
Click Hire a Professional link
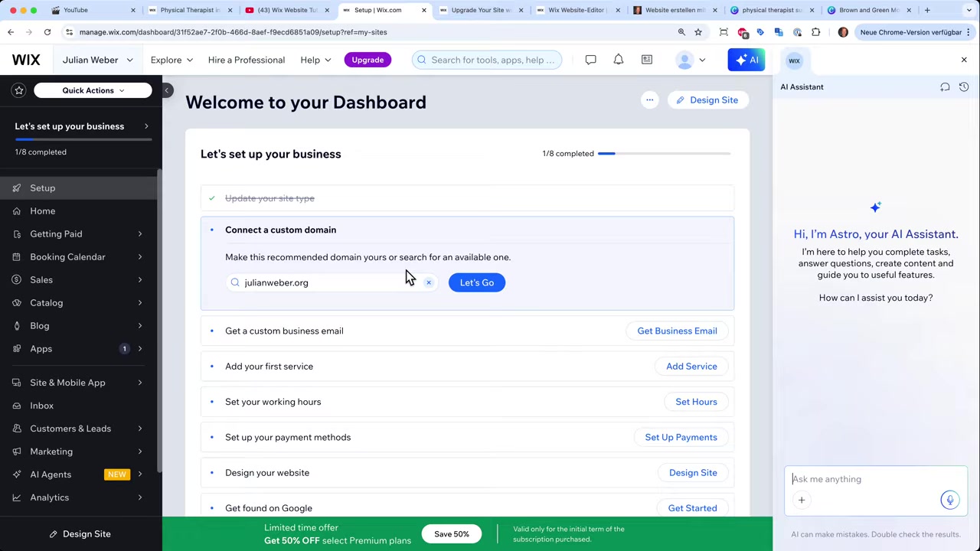coord(246,60)
